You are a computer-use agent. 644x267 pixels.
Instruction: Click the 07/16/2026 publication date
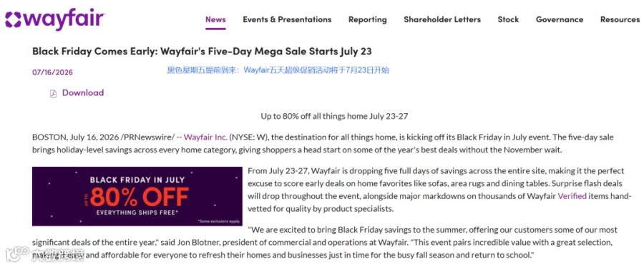point(52,73)
